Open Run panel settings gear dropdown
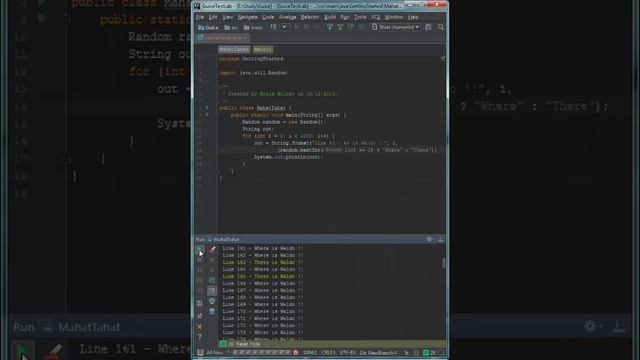The height and width of the screenshot is (360, 640). 430,239
